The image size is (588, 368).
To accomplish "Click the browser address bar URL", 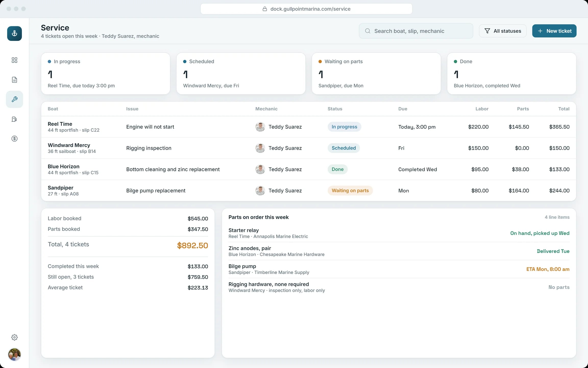I will (x=306, y=9).
